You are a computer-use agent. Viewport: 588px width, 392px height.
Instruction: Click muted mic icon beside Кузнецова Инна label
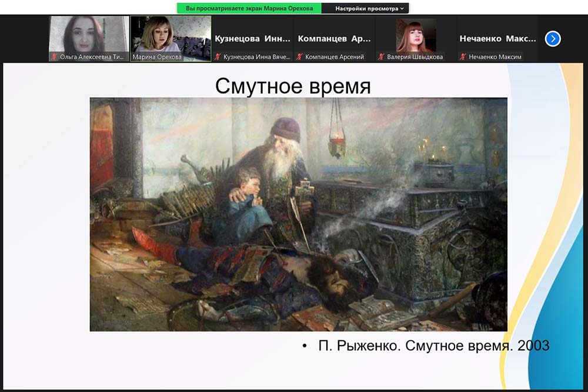(x=218, y=57)
